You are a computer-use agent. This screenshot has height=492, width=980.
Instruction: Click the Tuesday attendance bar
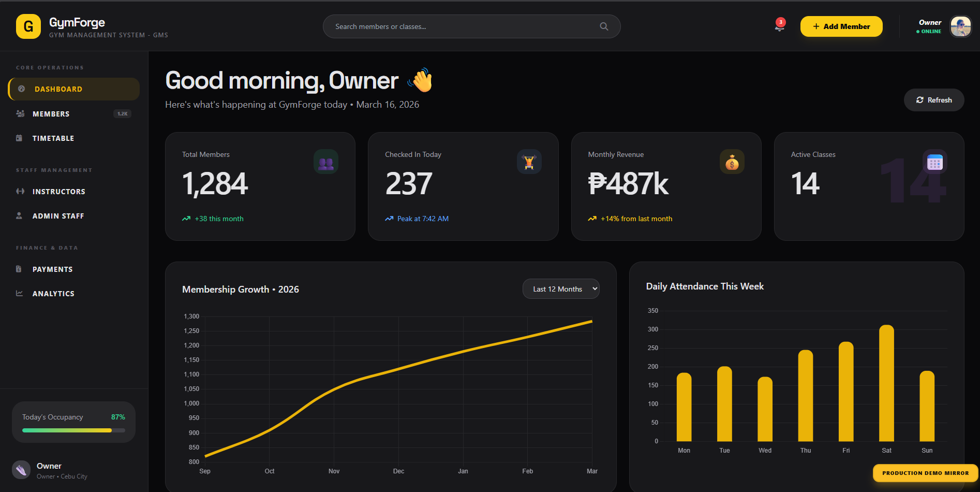click(x=724, y=404)
